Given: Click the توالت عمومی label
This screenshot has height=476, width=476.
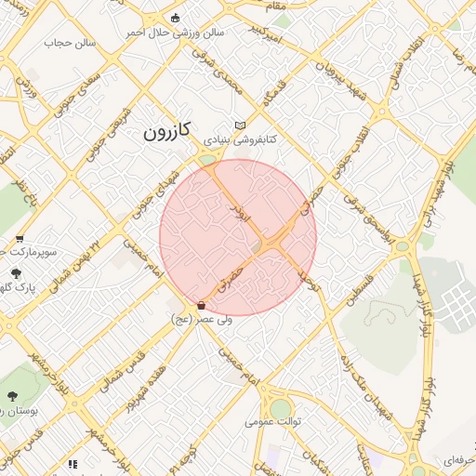Looking at the screenshot, I should [x=273, y=422].
